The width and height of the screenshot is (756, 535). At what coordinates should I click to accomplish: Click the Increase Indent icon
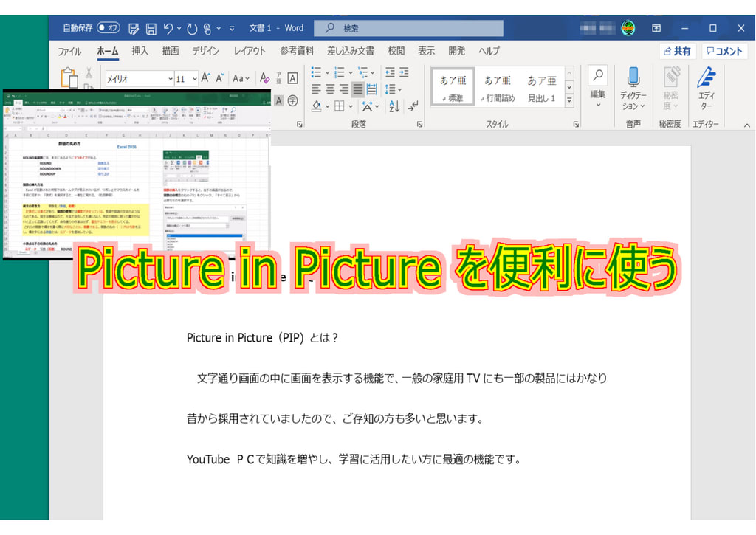[404, 73]
